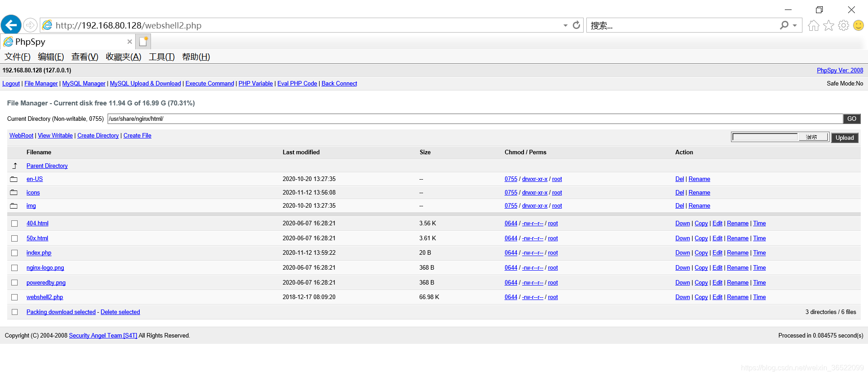Open the View Writable link
Screen dimensions: 868x376
point(55,136)
